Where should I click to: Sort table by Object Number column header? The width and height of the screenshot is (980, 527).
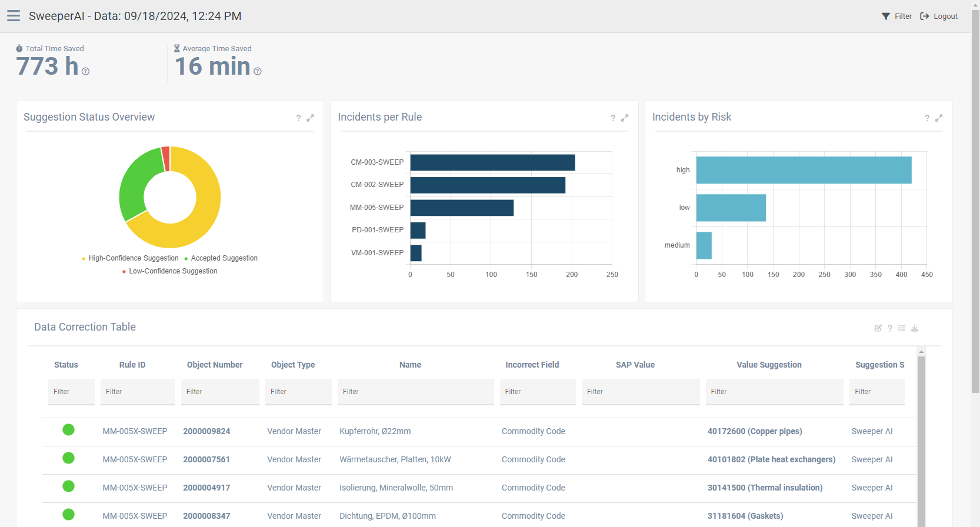click(215, 365)
